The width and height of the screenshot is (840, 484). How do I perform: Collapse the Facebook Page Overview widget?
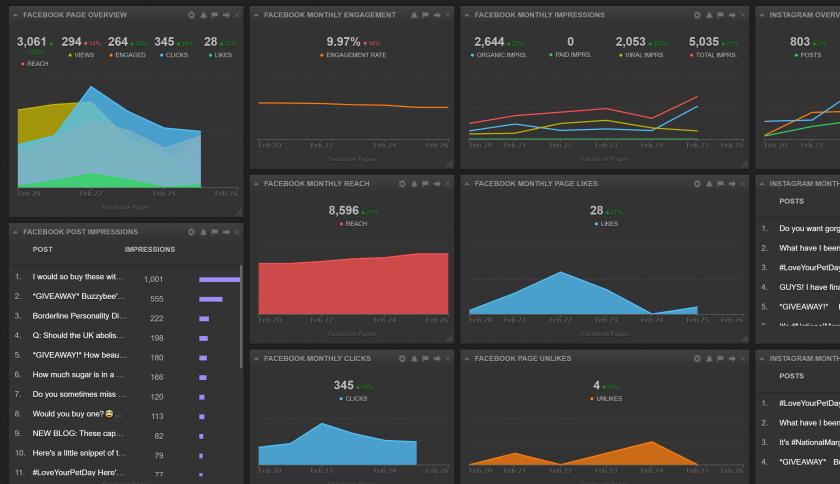[16, 15]
